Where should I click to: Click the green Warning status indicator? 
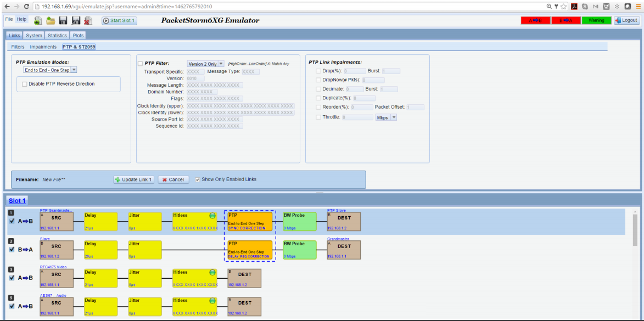(596, 20)
